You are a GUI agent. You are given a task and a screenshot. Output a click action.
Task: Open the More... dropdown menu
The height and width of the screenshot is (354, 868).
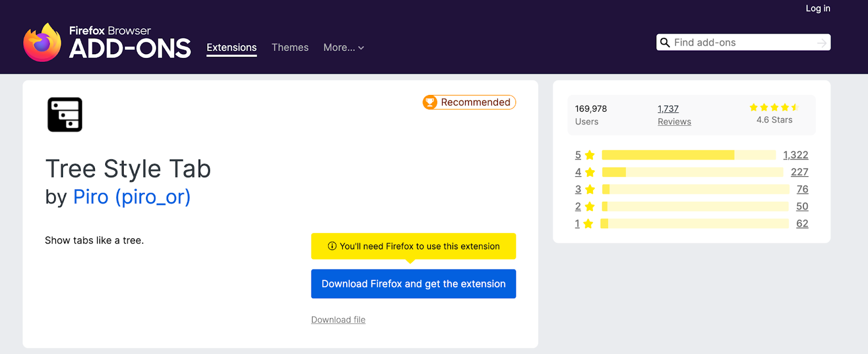(x=344, y=48)
